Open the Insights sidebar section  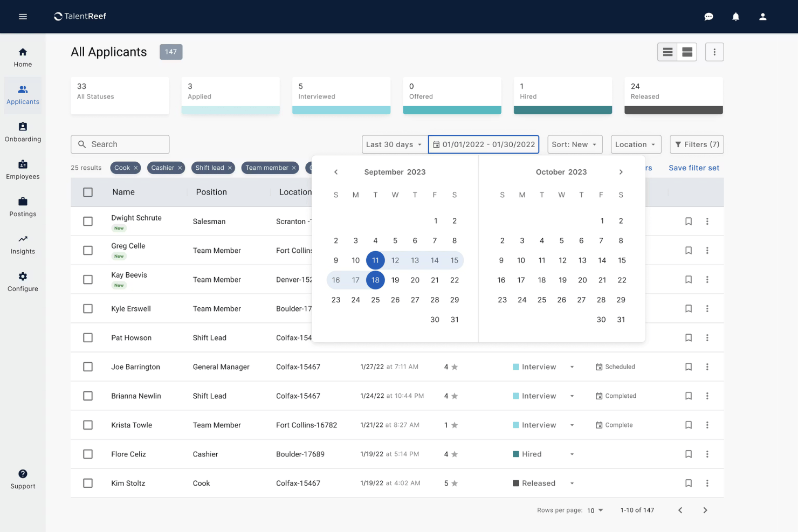point(23,244)
